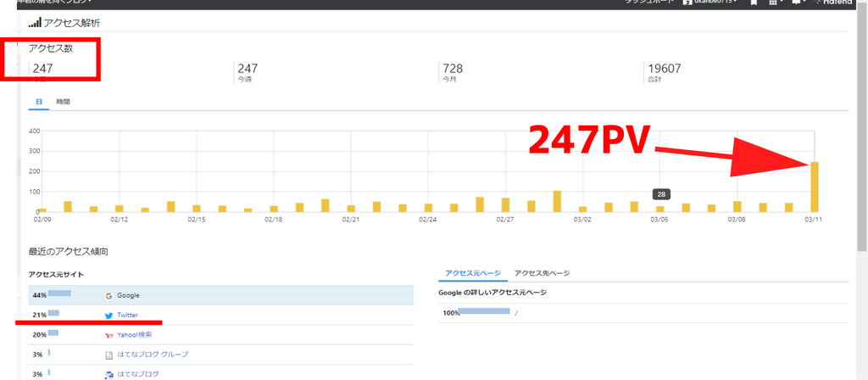
Task: Click the Yahoo! search icon
Action: [108, 335]
